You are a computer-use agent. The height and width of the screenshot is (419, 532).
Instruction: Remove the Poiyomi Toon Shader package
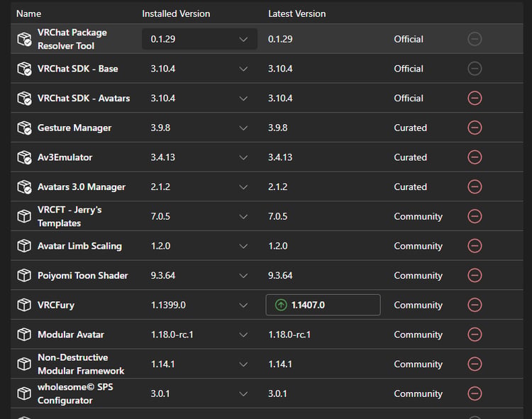pos(475,275)
